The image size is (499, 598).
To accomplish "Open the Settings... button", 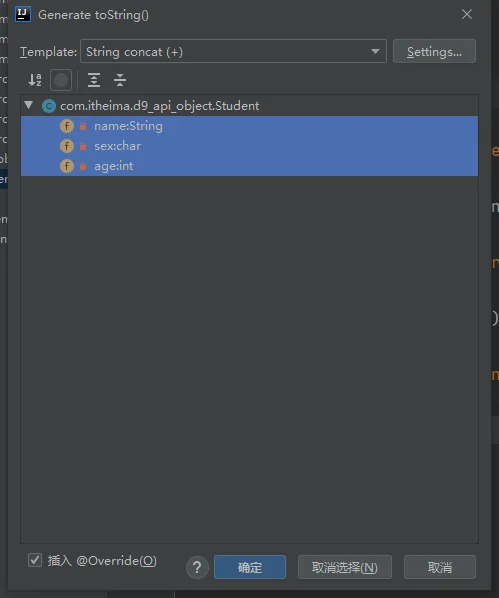I will [x=434, y=51].
